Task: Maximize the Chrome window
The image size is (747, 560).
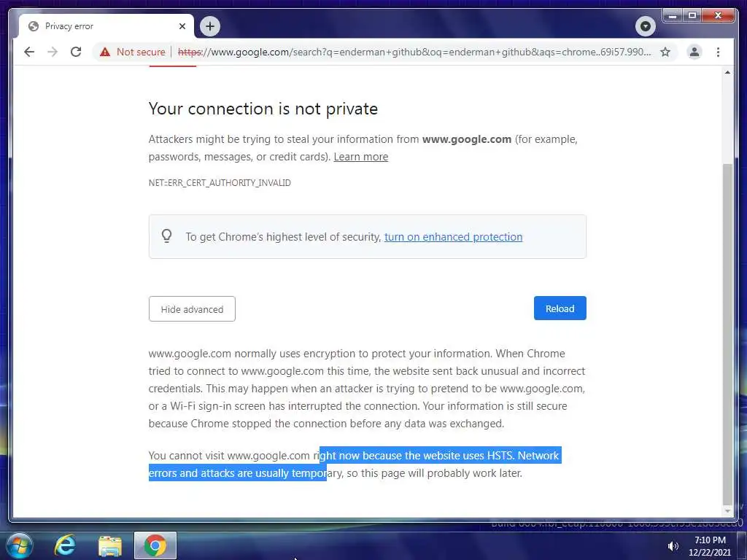Action: pos(692,16)
